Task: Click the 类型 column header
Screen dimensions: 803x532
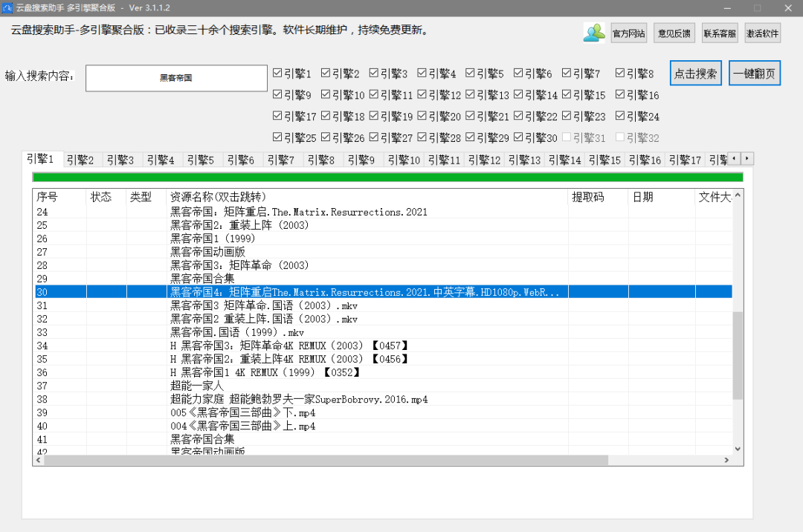Action: (x=146, y=197)
